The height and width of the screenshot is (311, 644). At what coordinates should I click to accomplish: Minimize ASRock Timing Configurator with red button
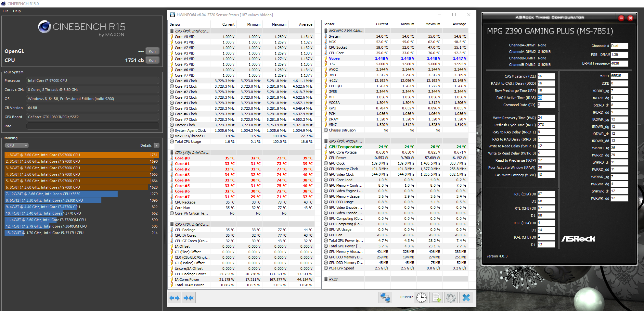click(x=621, y=18)
